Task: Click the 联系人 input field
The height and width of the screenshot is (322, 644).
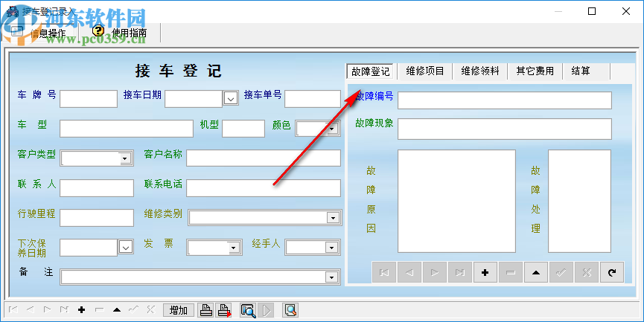Action: tap(97, 188)
